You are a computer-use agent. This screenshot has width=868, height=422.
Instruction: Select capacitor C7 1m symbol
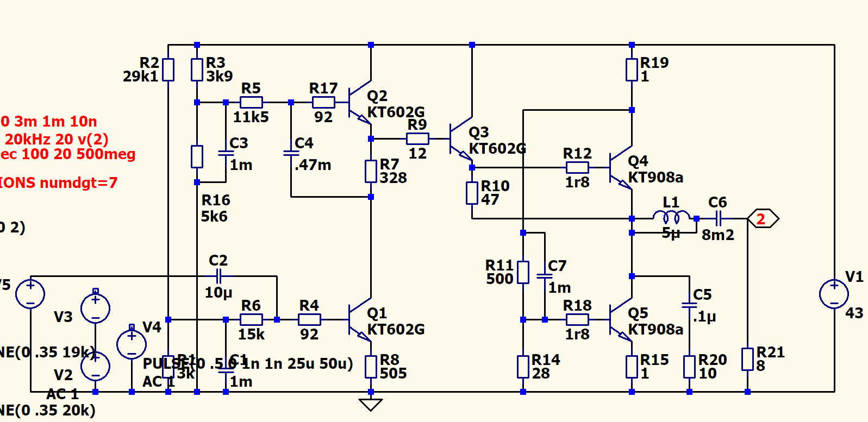coord(545,276)
